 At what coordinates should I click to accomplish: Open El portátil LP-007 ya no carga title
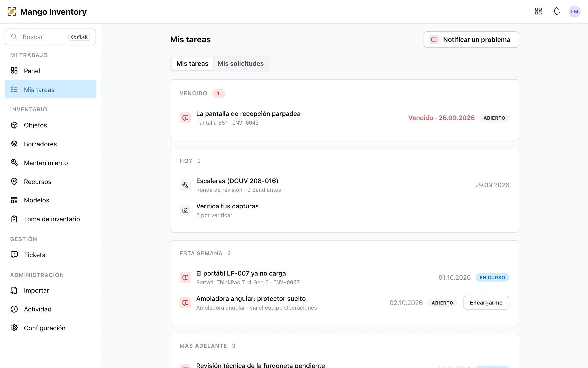coord(241,273)
